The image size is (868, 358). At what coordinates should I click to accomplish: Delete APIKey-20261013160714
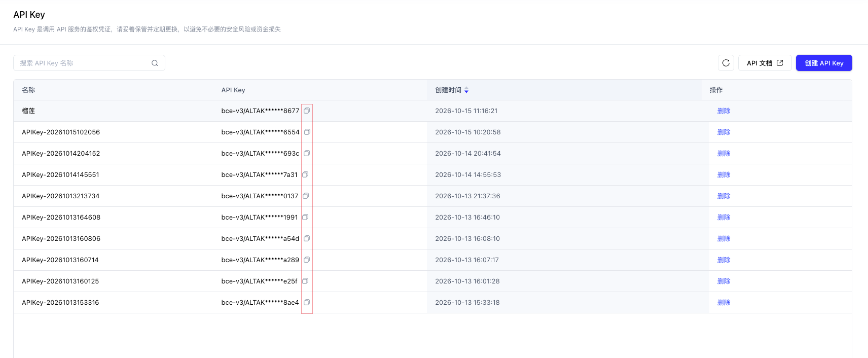point(724,260)
